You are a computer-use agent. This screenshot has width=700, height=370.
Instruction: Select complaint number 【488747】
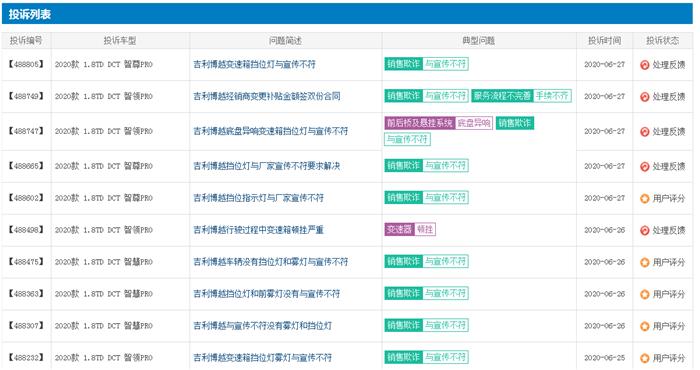coord(26,131)
